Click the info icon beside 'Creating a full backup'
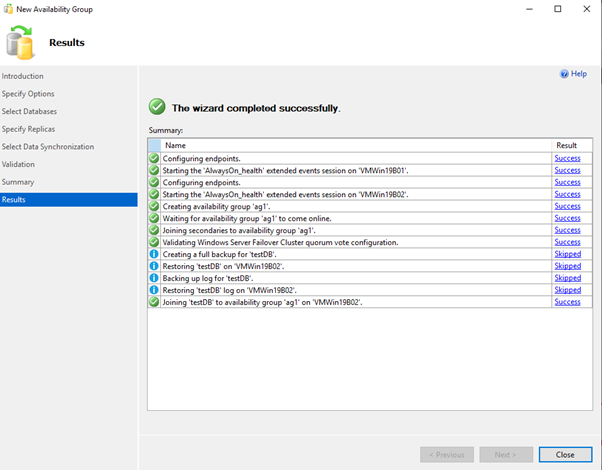602x470 pixels. tap(154, 254)
